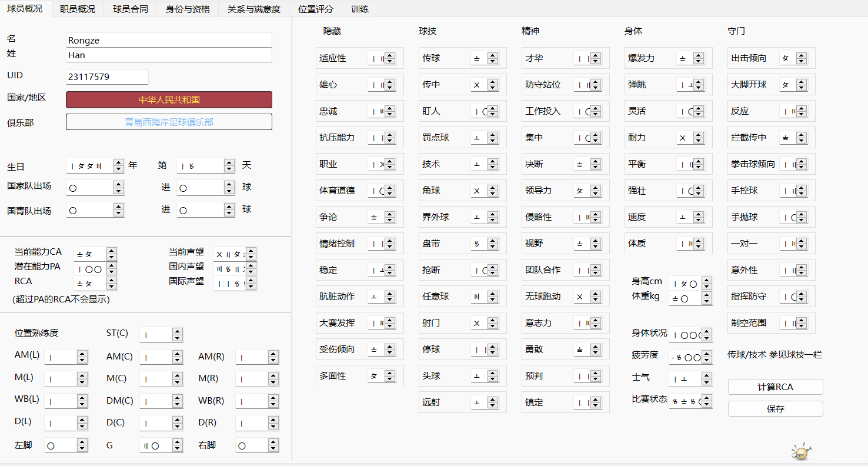Decrease the 左脚 value with down arrow
Screen dimensions: 868x466
82,448
